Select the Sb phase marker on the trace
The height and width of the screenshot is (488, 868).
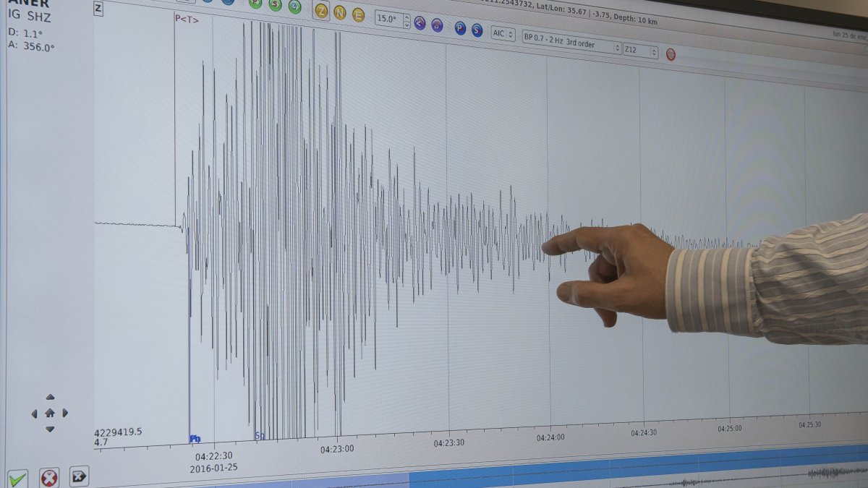(x=260, y=435)
